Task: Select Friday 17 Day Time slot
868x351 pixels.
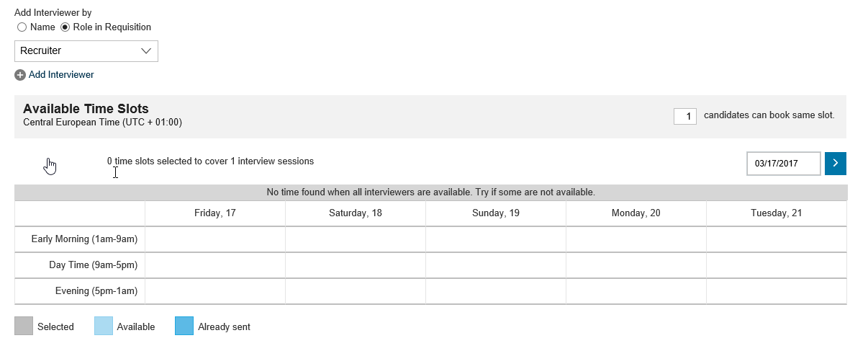Action: pos(215,265)
